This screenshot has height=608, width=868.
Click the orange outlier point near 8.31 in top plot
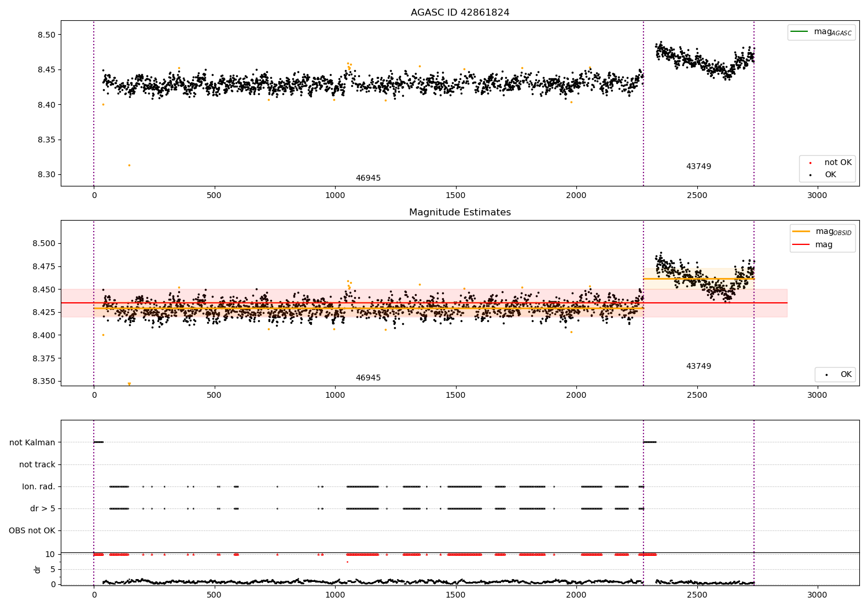(x=129, y=165)
